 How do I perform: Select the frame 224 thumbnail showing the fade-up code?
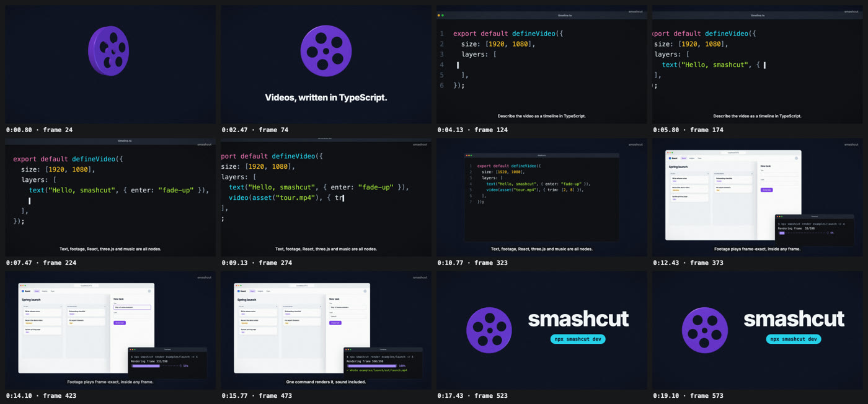click(x=110, y=197)
